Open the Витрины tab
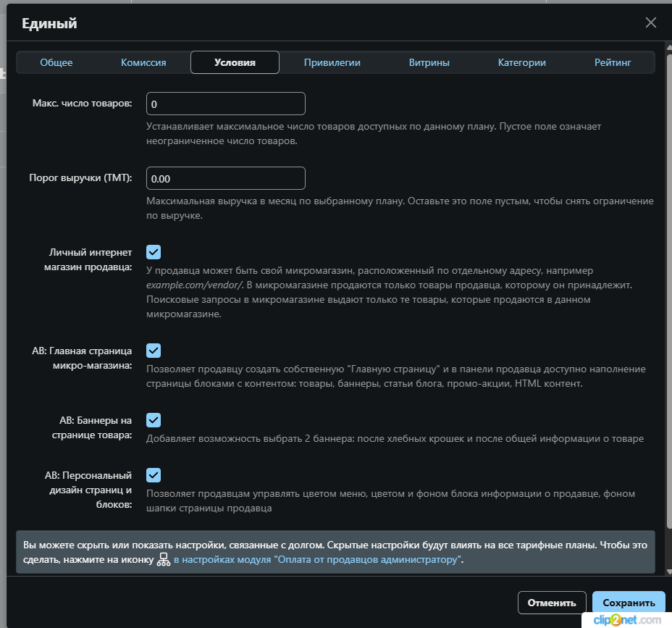672x628 pixels. click(429, 62)
